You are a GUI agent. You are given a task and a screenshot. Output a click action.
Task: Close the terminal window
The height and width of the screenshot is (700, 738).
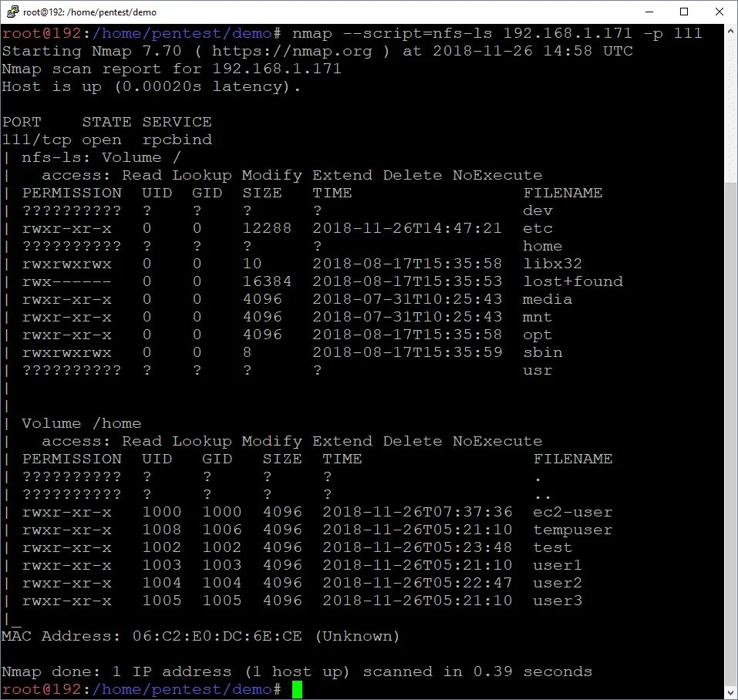[719, 12]
